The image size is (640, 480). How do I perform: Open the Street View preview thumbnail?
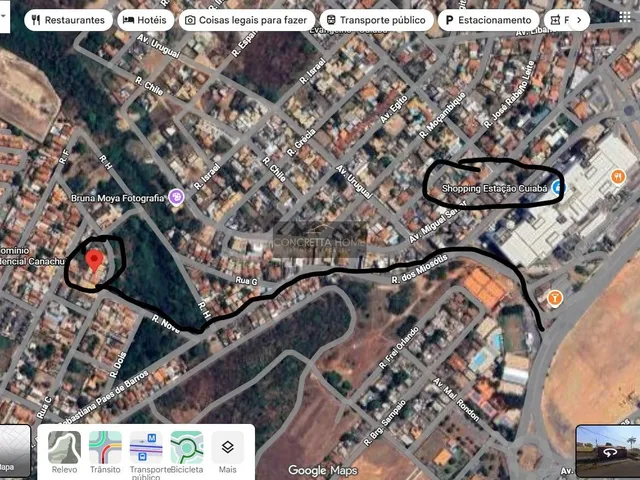[x=608, y=451]
